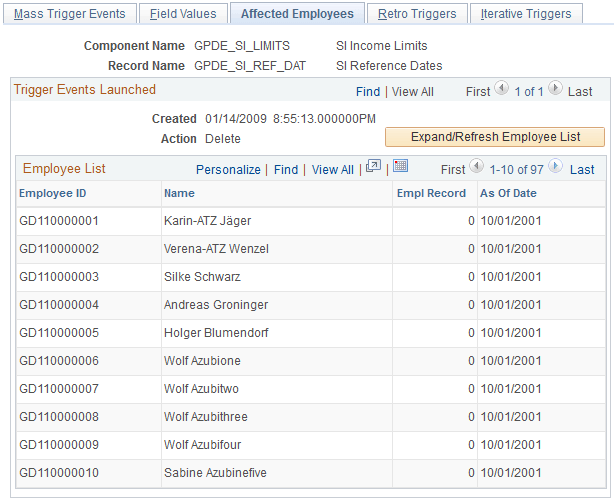This screenshot has height=501, width=614.
Task: Click Created timestamp 01/14/2009 value
Action: point(290,119)
